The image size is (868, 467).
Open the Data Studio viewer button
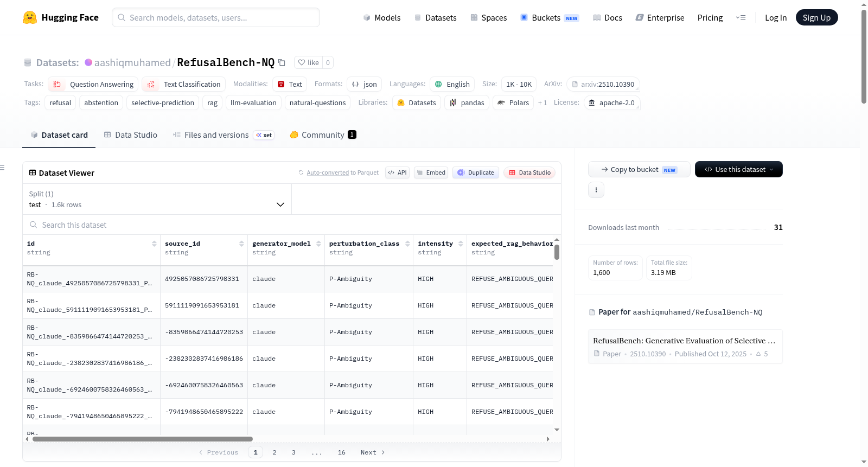coord(529,172)
